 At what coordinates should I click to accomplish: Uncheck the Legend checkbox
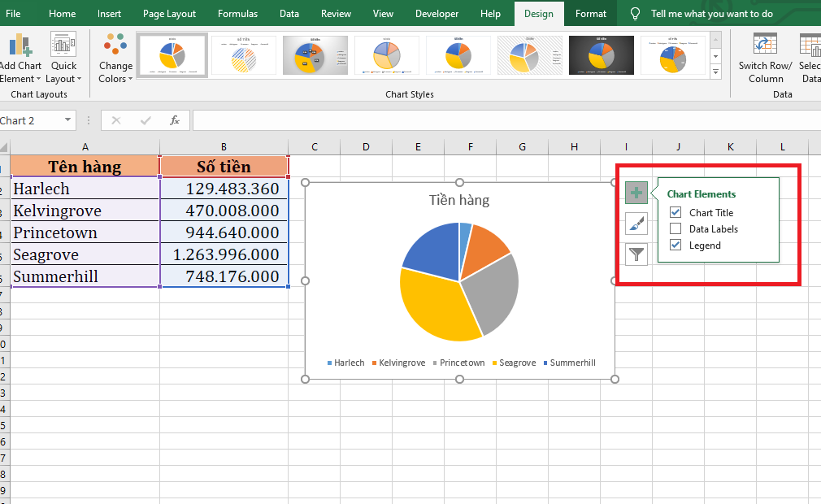pos(675,245)
